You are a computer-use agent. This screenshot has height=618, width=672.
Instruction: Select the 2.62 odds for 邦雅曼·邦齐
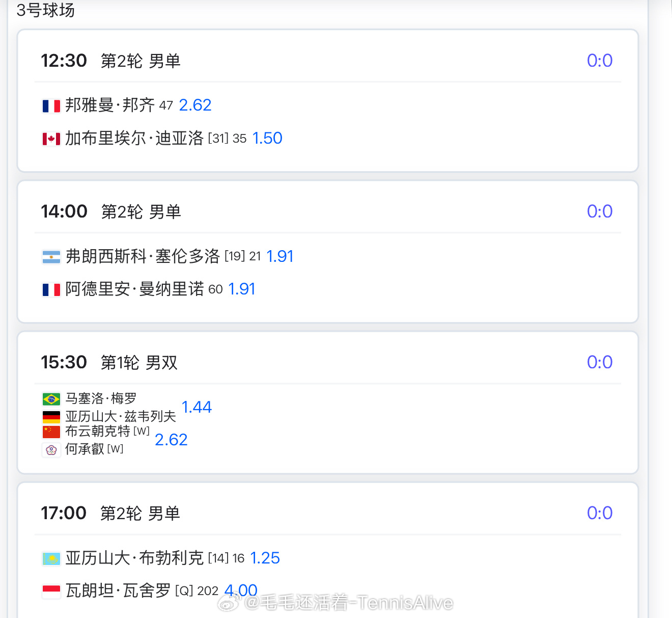click(x=195, y=105)
